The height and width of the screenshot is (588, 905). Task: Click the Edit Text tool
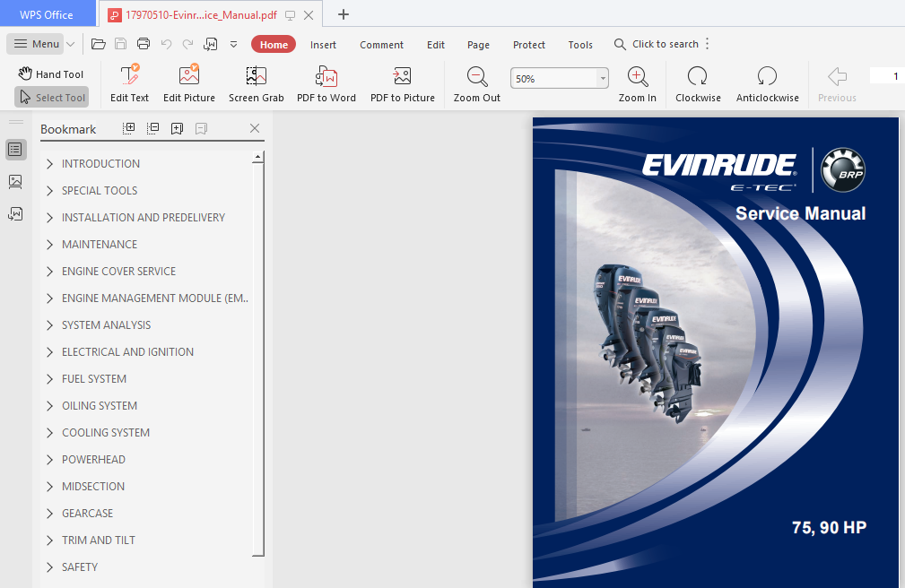[129, 83]
